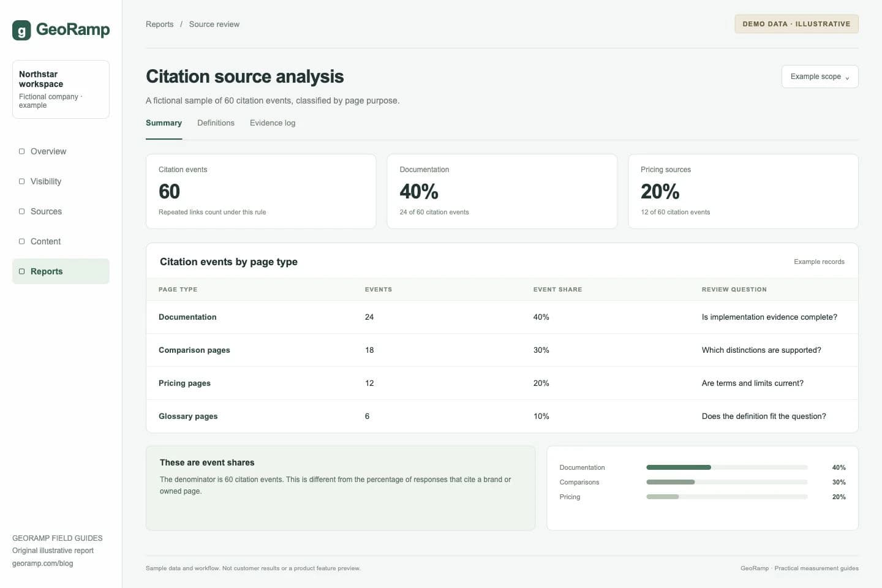Select the Glossary pages table row

[x=502, y=417]
